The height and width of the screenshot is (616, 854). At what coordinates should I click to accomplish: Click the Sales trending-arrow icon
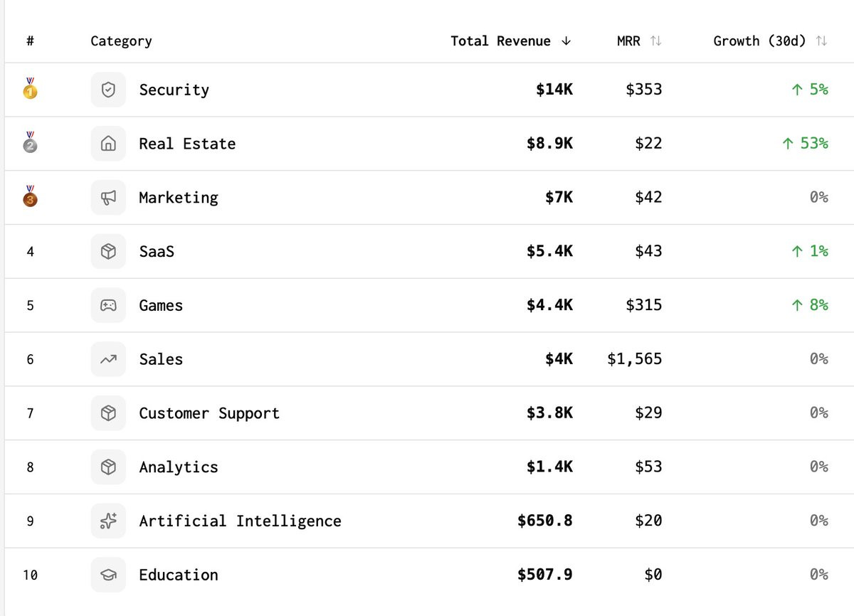point(108,359)
